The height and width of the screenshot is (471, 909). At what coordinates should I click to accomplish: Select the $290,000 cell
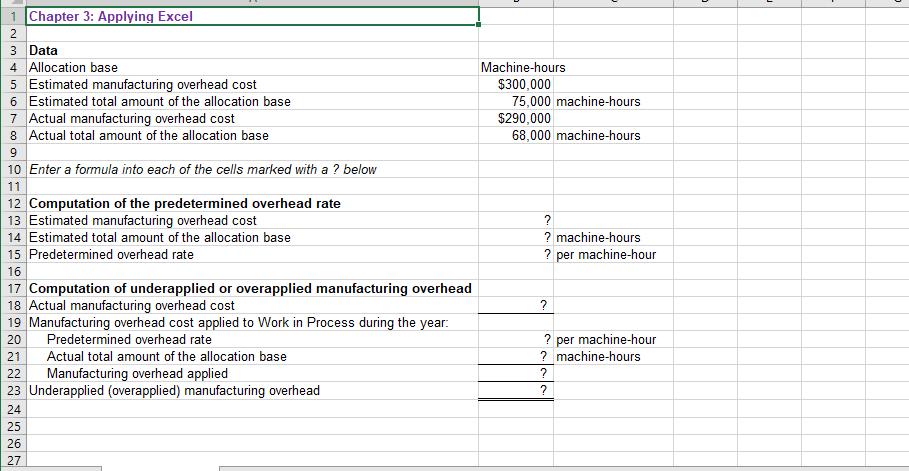pyautogui.click(x=516, y=119)
